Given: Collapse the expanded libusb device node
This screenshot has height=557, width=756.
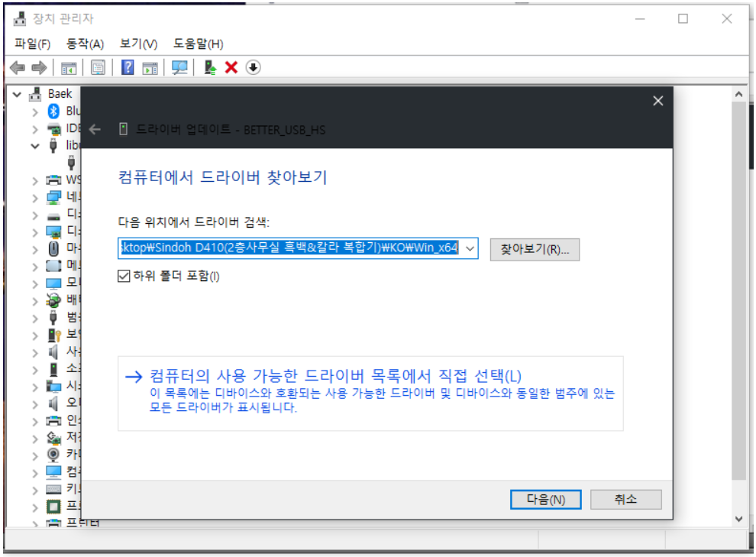Looking at the screenshot, I should [35, 146].
